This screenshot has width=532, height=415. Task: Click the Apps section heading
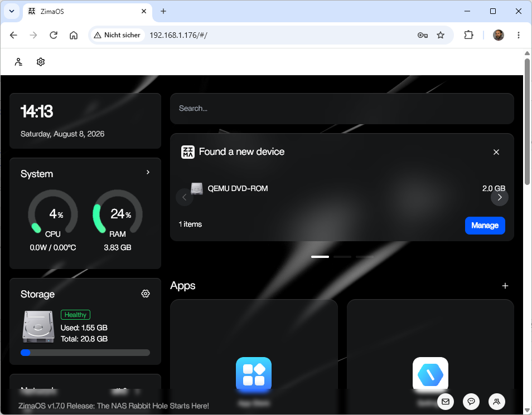tap(182, 285)
